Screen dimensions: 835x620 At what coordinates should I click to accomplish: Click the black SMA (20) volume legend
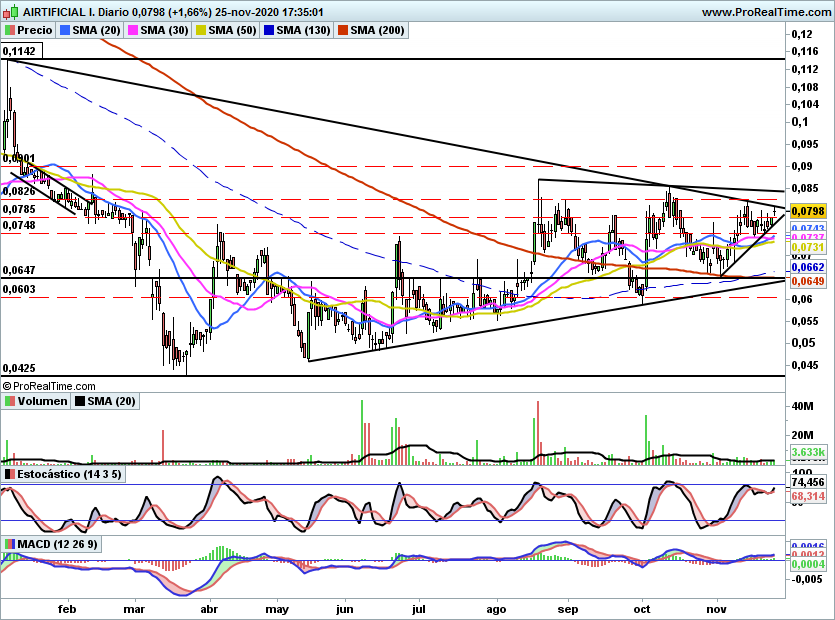pyautogui.click(x=105, y=401)
